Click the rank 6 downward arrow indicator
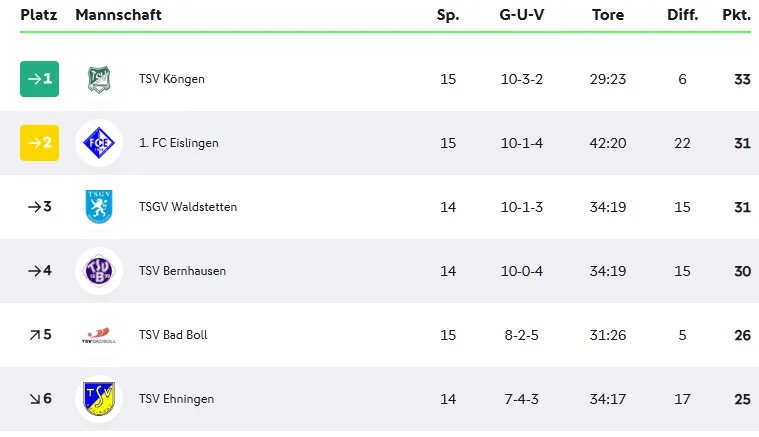 click(34, 399)
